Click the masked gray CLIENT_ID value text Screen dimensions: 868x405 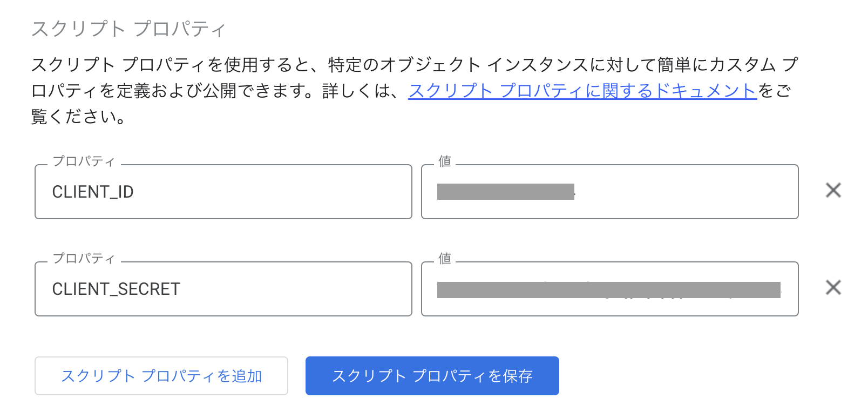click(505, 192)
